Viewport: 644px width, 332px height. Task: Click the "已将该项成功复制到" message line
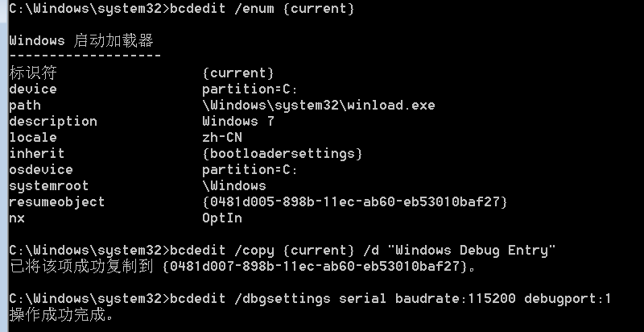click(80, 267)
